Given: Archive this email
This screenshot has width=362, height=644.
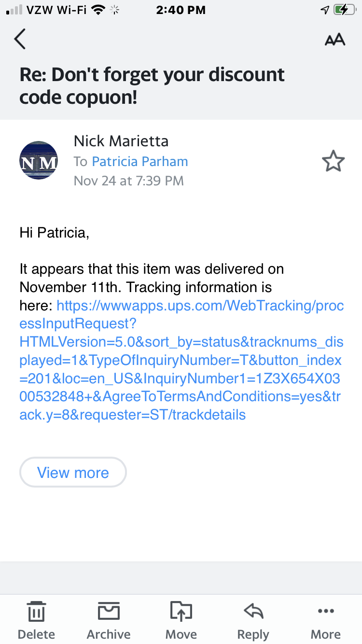Looking at the screenshot, I should click(109, 620).
